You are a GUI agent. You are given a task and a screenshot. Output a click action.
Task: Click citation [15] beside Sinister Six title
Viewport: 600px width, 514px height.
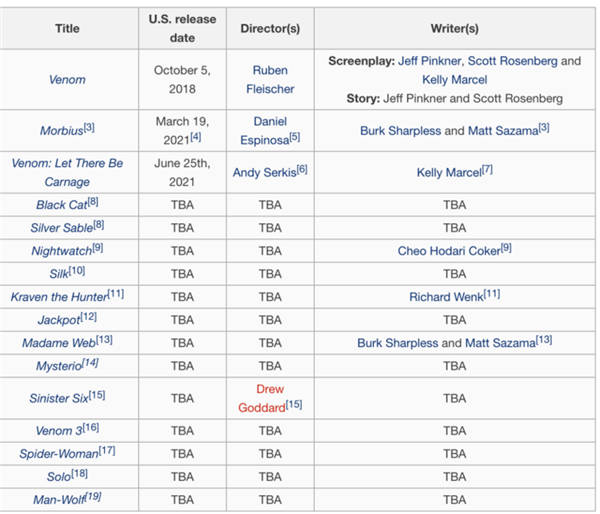(97, 395)
